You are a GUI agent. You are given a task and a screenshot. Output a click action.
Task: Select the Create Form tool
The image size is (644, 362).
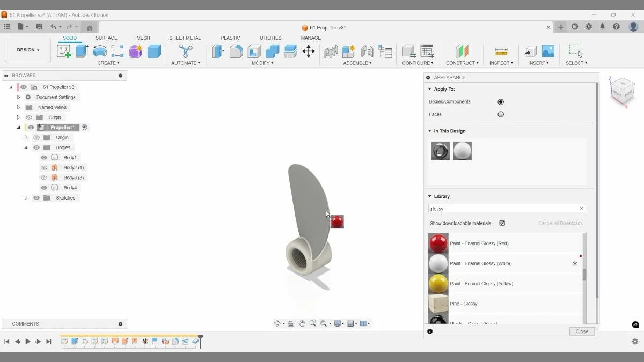point(135,51)
